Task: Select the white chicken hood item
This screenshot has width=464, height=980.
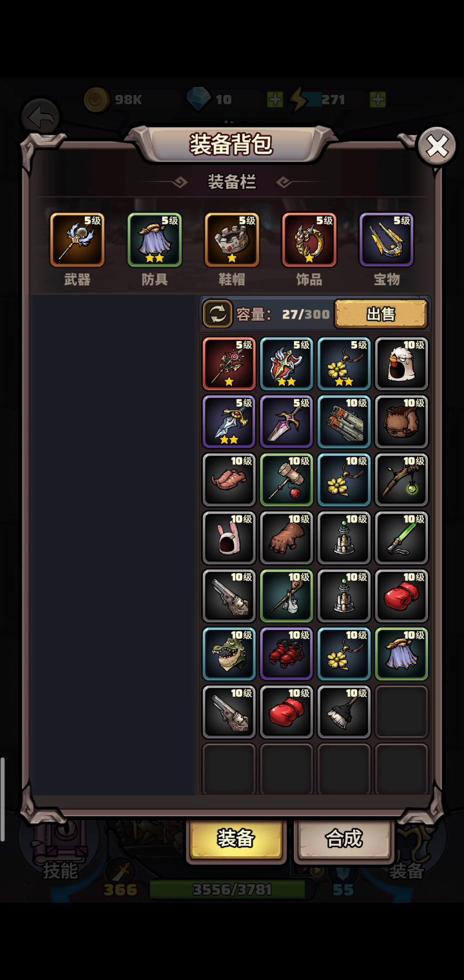Action: coord(401,364)
